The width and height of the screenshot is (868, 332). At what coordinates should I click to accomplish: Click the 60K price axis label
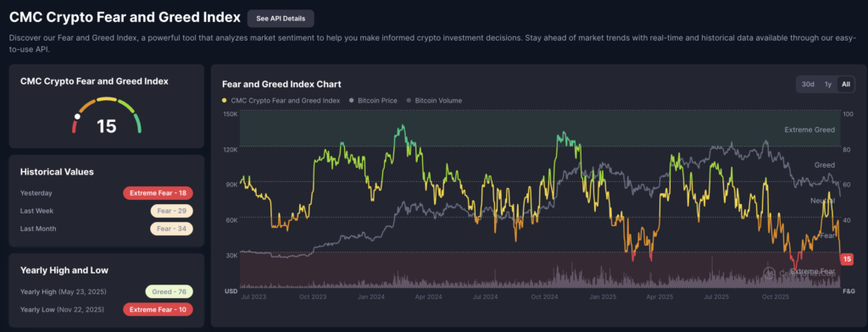click(231, 220)
